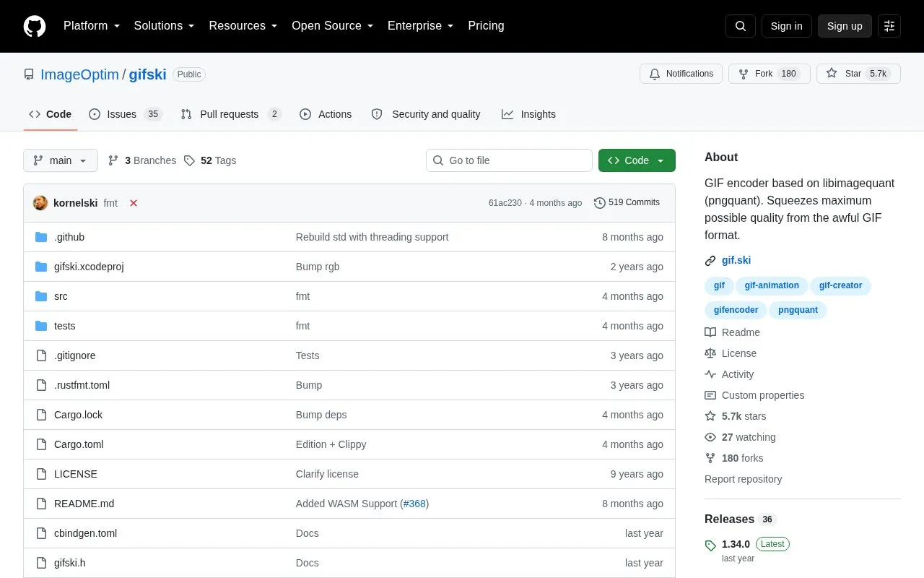
Task: Expand the Open Source dropdown menu
Action: point(332,26)
